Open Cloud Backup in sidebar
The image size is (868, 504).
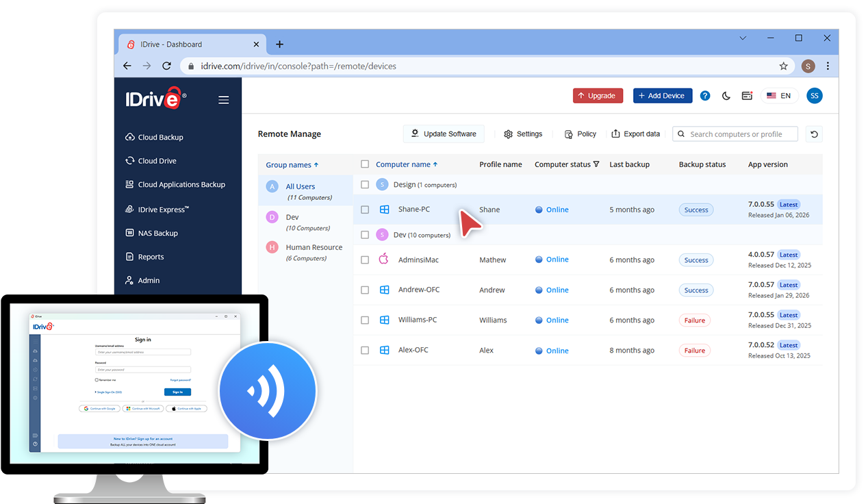pos(154,137)
